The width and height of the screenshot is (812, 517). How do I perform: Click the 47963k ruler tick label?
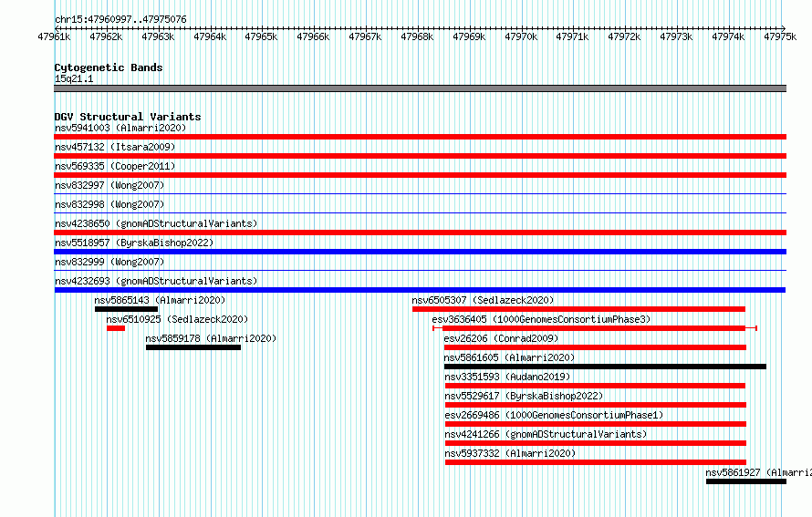[x=158, y=36]
